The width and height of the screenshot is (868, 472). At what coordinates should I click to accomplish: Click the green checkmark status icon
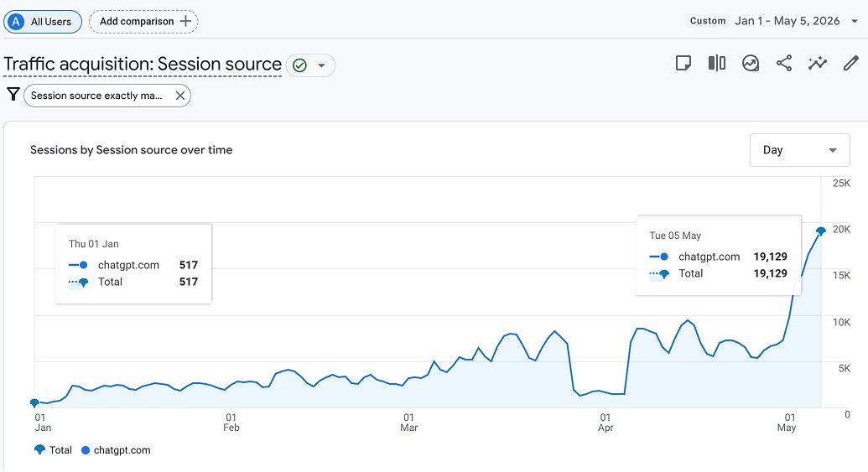299,65
